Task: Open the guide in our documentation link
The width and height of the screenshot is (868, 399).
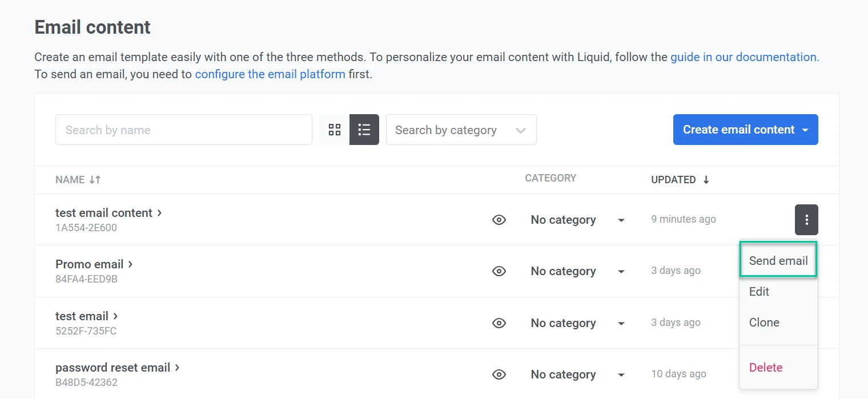Action: point(744,57)
